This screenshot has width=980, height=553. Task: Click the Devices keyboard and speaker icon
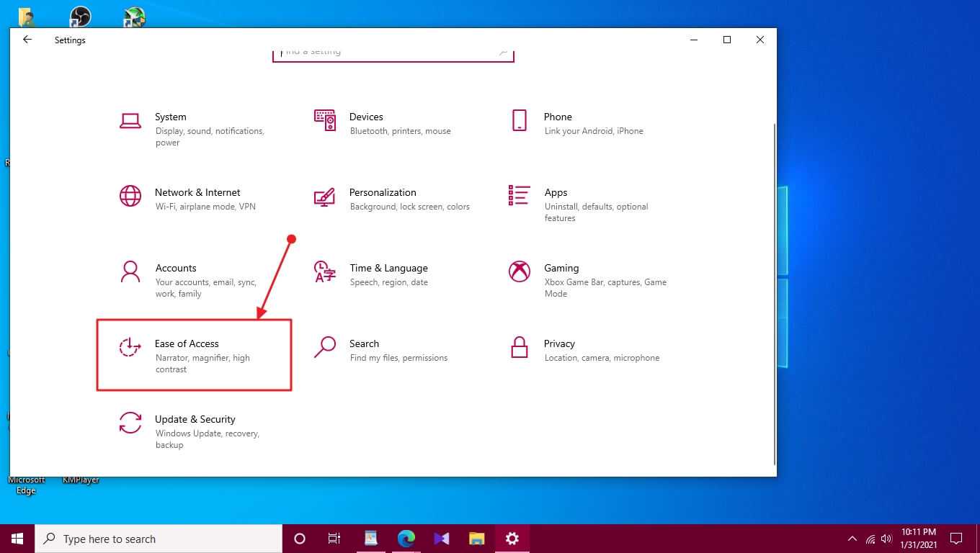pyautogui.click(x=325, y=120)
